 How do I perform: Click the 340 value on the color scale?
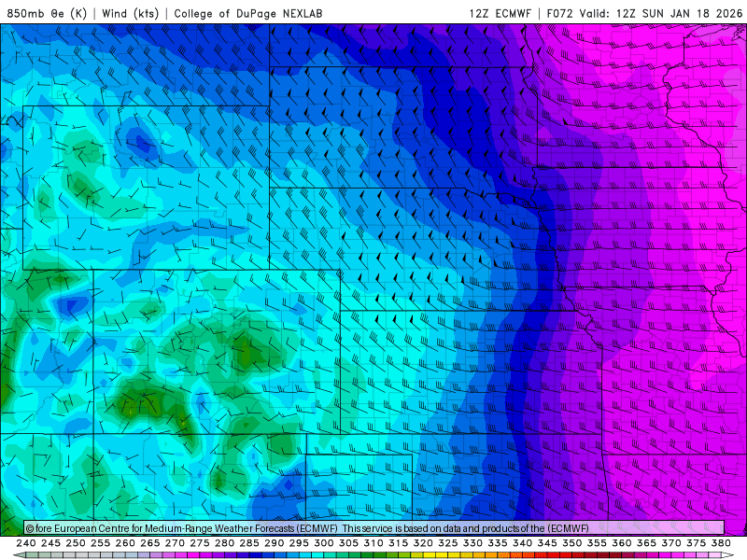(x=522, y=543)
